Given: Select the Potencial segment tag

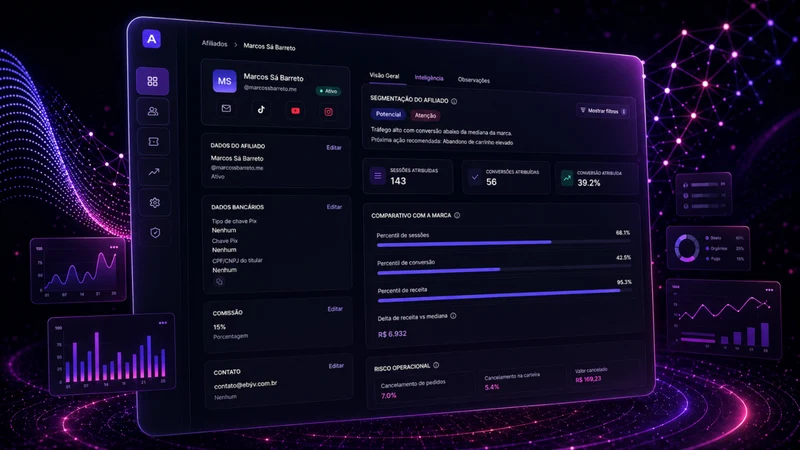Looking at the screenshot, I should 388,114.
